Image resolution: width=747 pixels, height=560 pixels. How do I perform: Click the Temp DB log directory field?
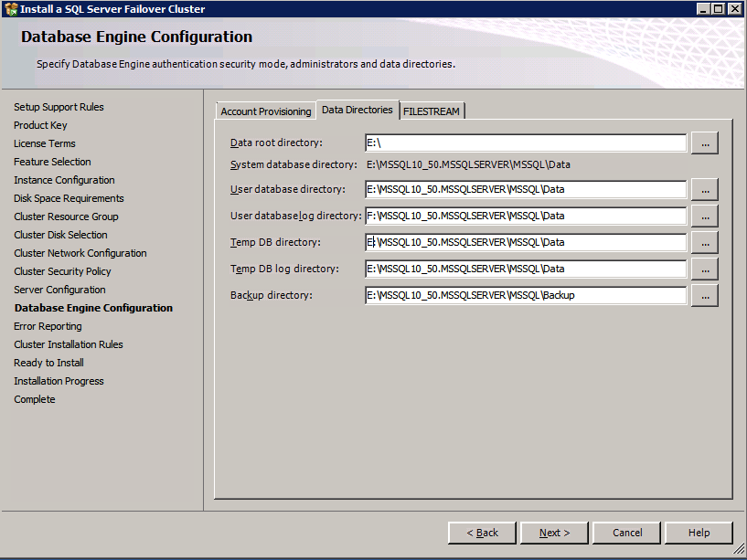pyautogui.click(x=526, y=269)
